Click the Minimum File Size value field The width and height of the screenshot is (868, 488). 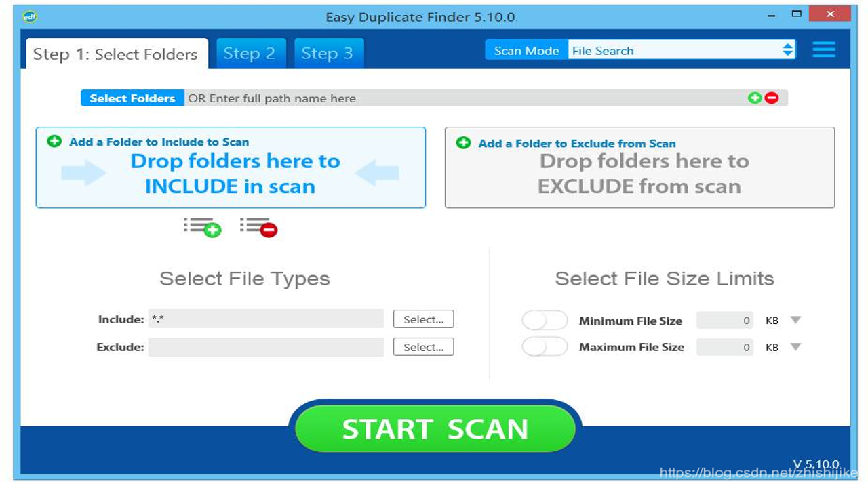[x=725, y=321]
